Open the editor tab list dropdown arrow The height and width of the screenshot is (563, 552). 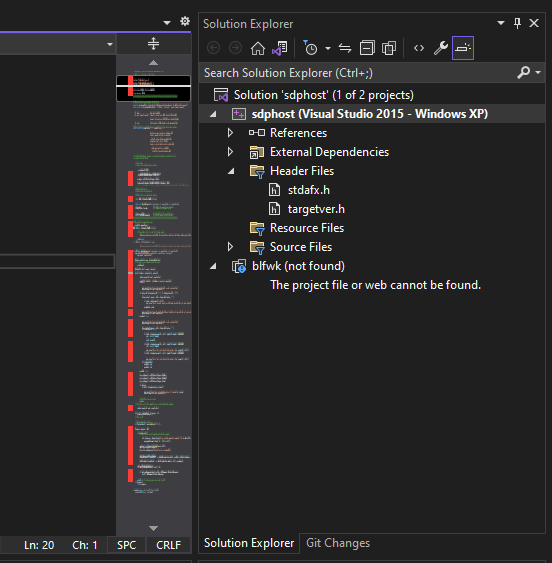coord(167,23)
